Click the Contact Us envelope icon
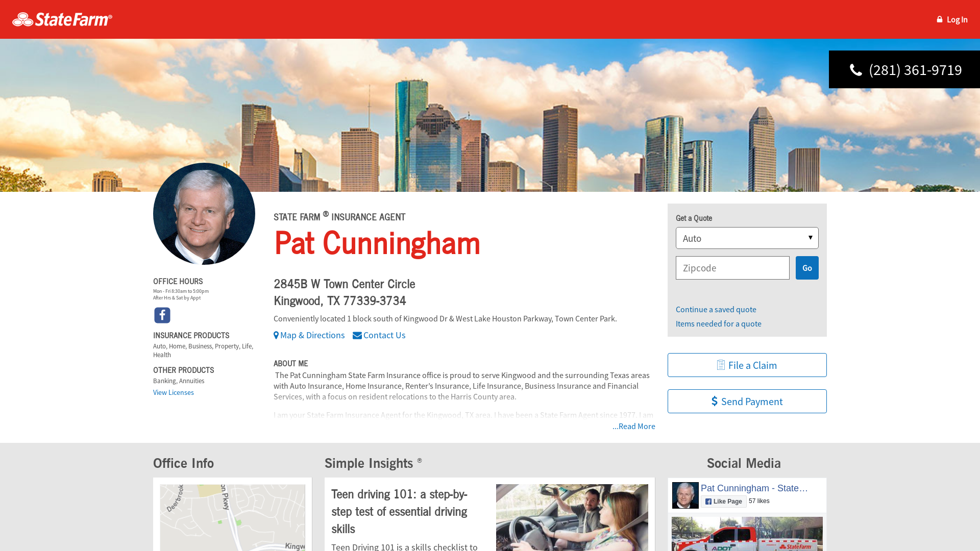This screenshot has width=980, height=551. [x=357, y=335]
